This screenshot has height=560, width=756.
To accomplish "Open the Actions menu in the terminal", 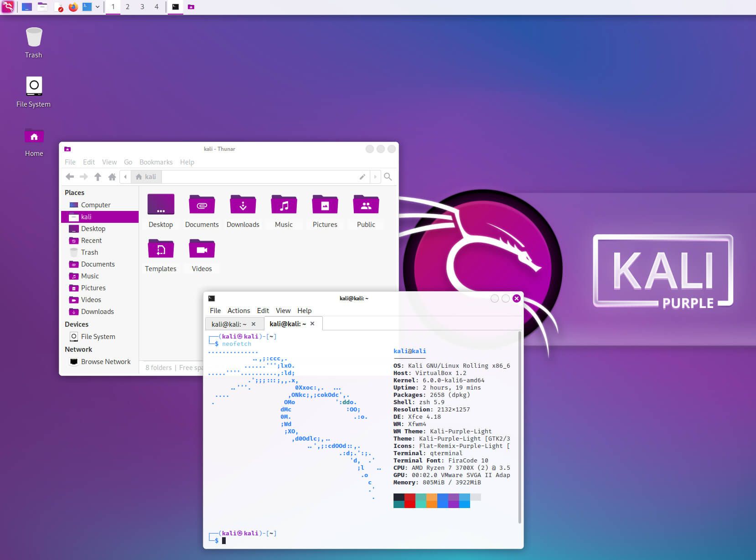I will pos(239,310).
